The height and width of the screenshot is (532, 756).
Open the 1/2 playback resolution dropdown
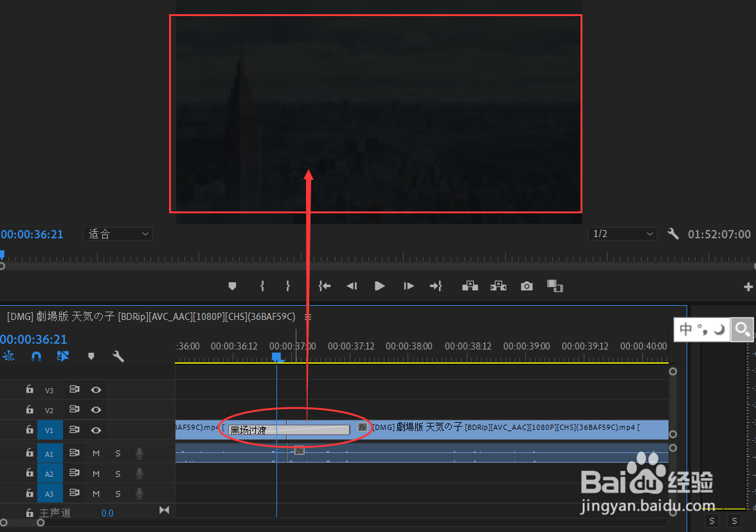point(622,234)
